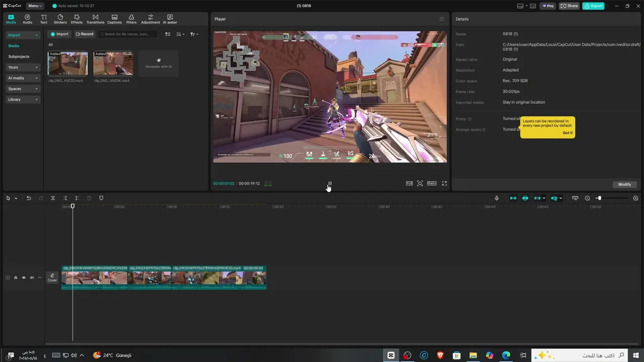Viewport: 644px width, 362px height.
Task: Enter full screen preview in the Player
Action: (444, 184)
